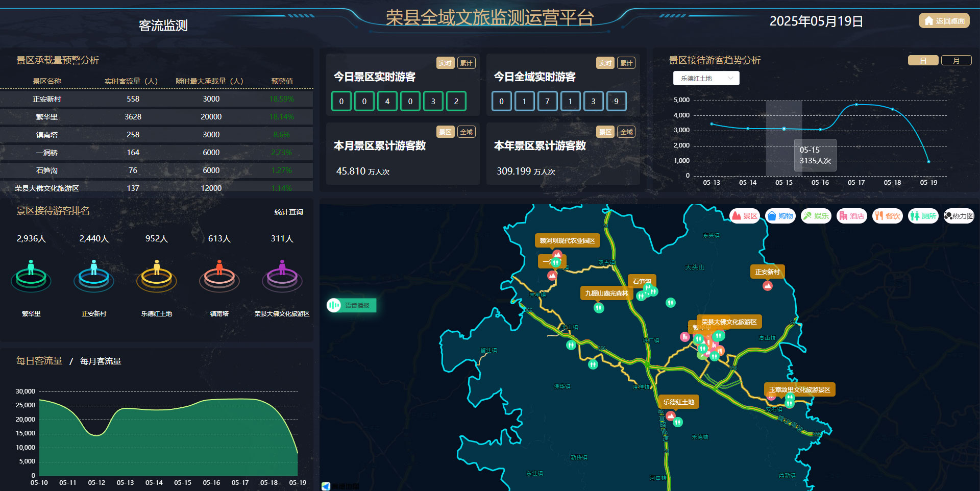Screen dimensions: 980x491
Task: Toggle the 景区 map layer filter
Action: click(x=744, y=216)
